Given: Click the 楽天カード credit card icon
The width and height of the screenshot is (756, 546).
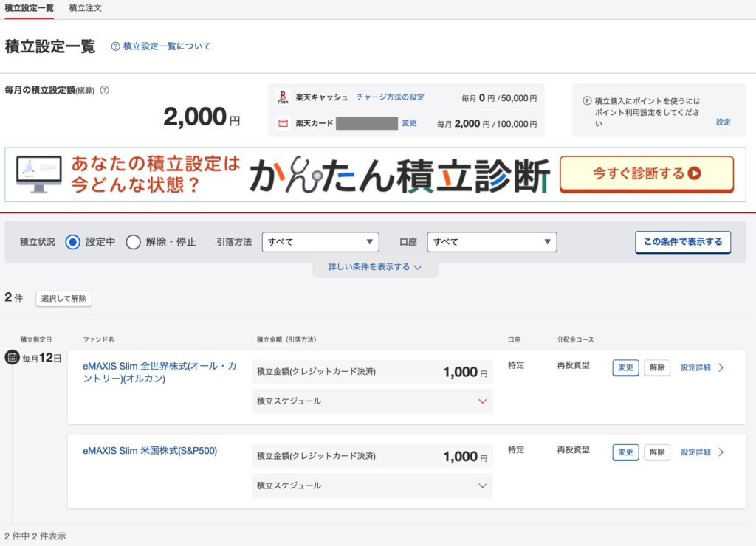Looking at the screenshot, I should click(x=282, y=123).
